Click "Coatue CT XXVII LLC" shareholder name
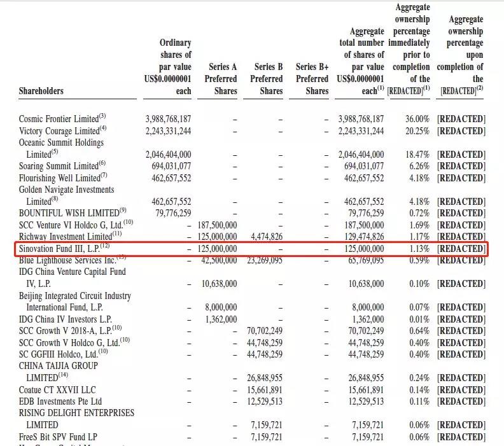 [57, 390]
